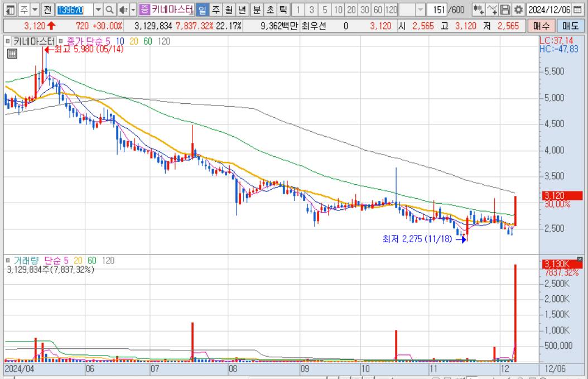Select interval 5 button

325,9
